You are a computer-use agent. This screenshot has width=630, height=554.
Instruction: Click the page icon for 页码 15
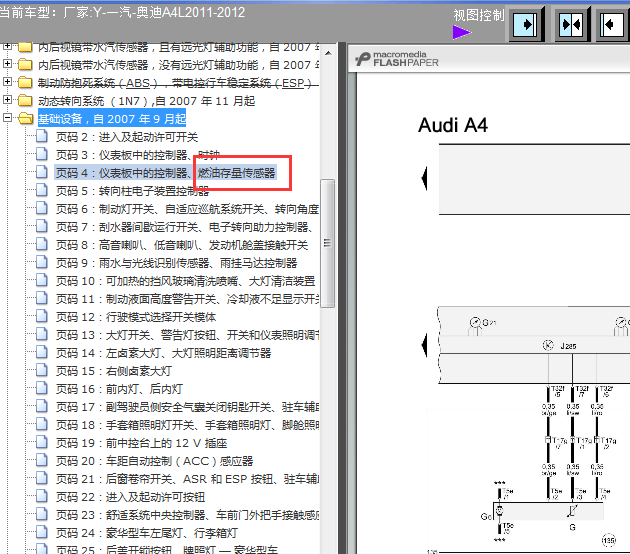click(x=42, y=370)
